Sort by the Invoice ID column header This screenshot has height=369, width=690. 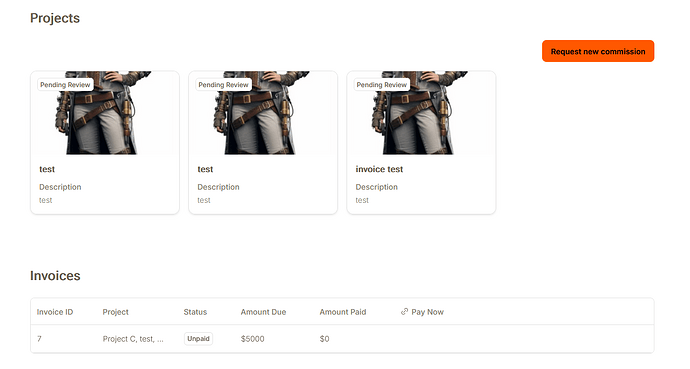(55, 312)
